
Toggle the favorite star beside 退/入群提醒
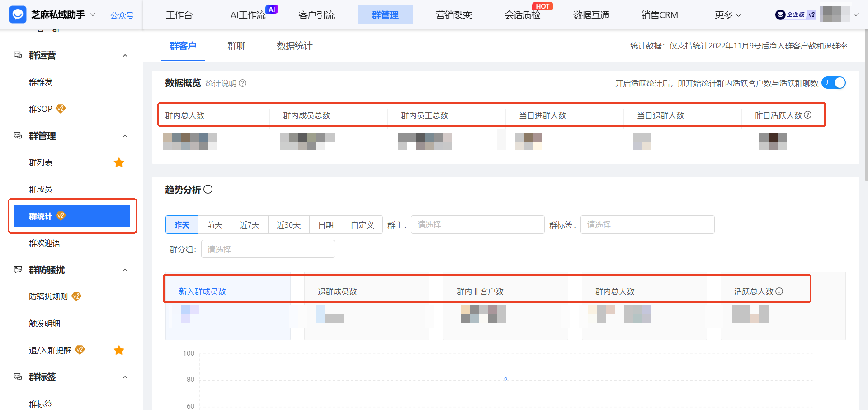[119, 350]
